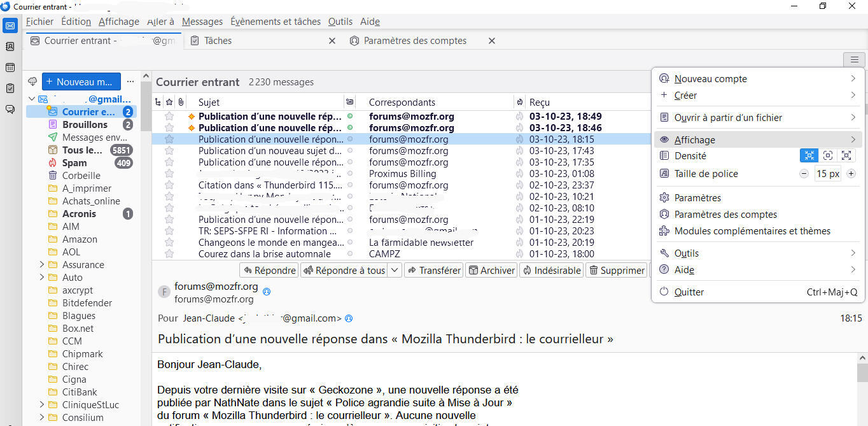Image resolution: width=868 pixels, height=426 pixels.
Task: Sort by the star column header
Action: point(169,102)
